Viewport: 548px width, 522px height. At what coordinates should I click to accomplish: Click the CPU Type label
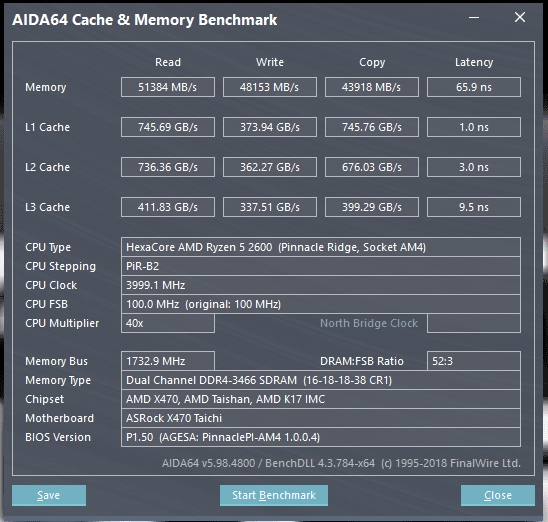pos(48,247)
